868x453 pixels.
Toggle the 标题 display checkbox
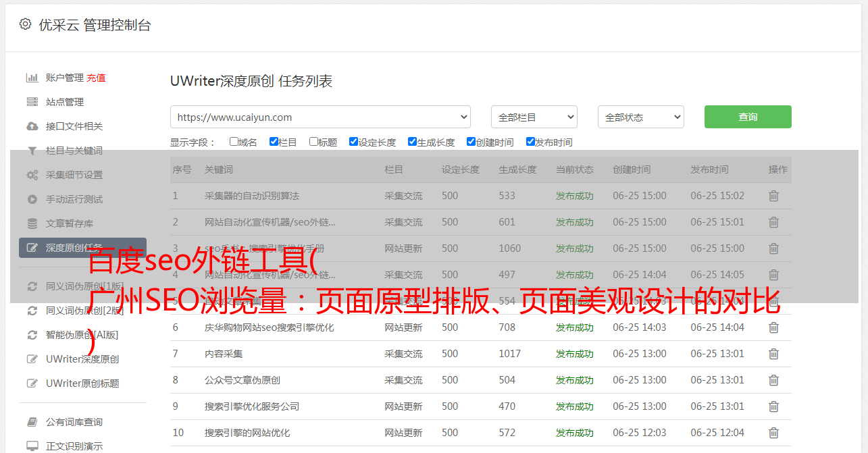(x=313, y=142)
